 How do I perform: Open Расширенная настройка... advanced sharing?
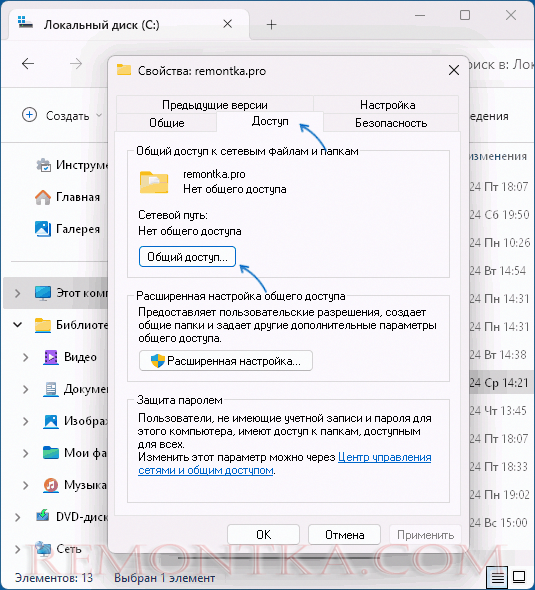point(226,361)
